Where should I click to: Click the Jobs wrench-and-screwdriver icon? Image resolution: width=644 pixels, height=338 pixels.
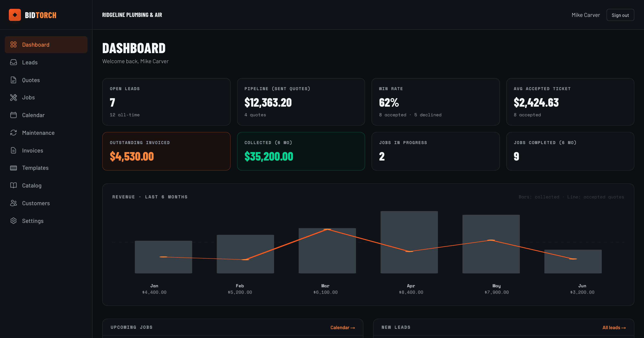pos(13,98)
